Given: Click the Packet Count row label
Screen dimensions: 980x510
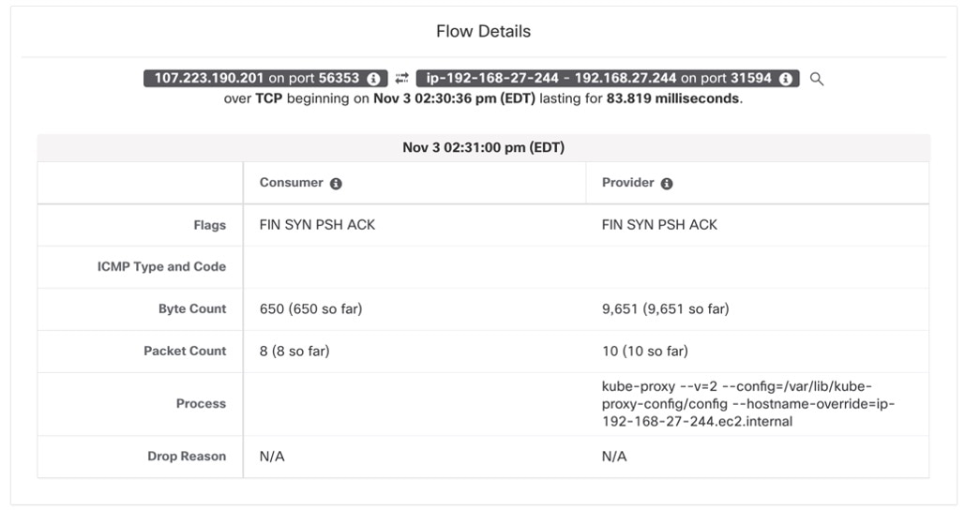Looking at the screenshot, I should (x=185, y=351).
